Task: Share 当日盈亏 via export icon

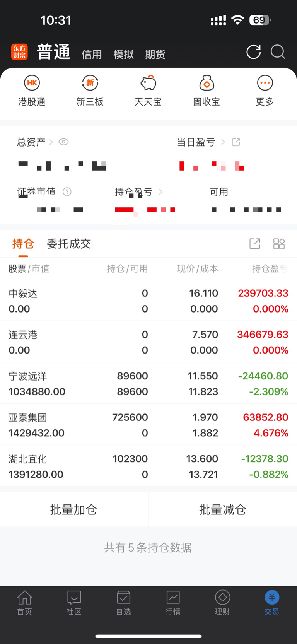Action: tap(236, 142)
